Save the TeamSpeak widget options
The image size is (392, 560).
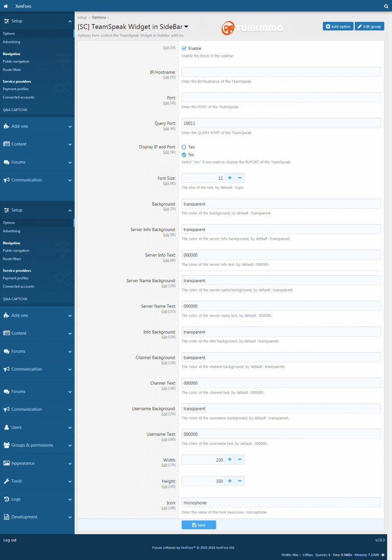199,525
